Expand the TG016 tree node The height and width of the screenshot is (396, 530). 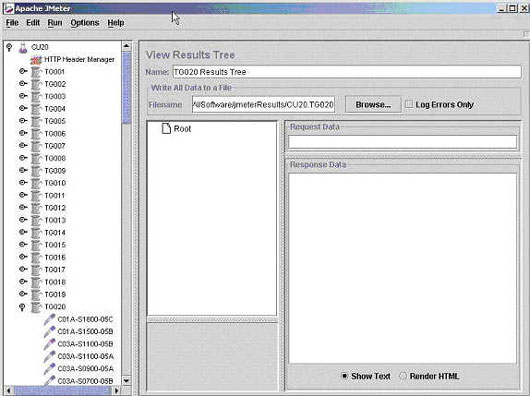[23, 257]
